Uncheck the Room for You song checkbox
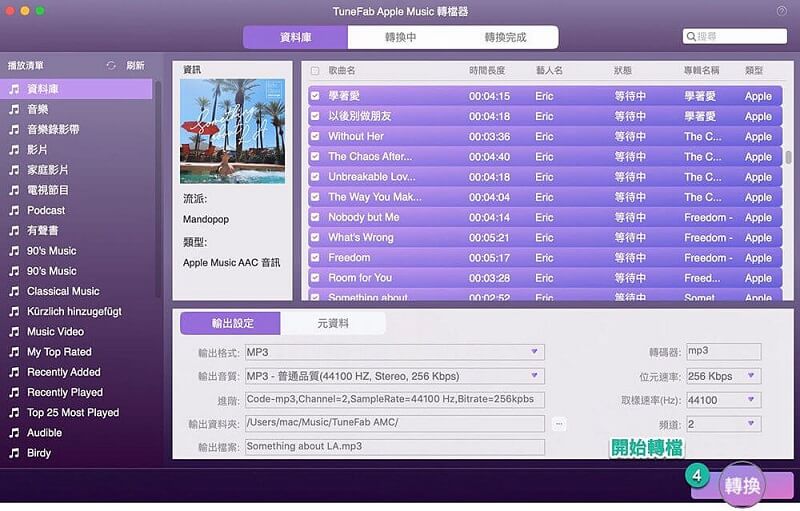Image resolution: width=800 pixels, height=511 pixels. point(315,278)
